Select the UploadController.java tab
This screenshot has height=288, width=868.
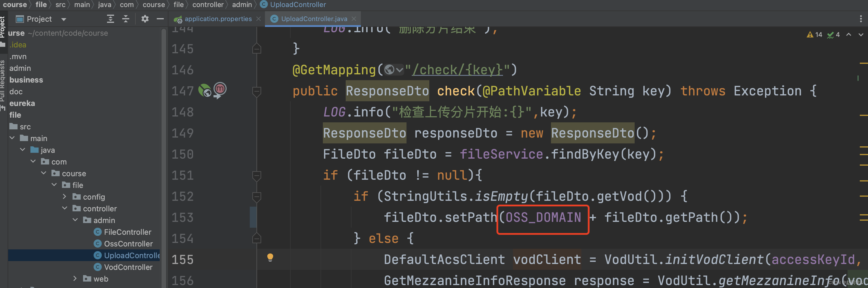314,19
